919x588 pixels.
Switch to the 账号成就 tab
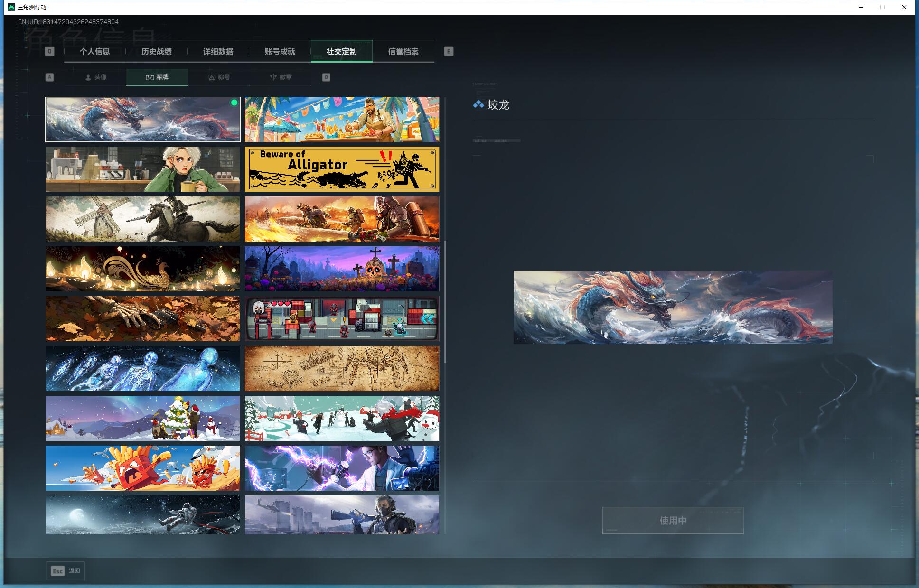click(x=280, y=51)
